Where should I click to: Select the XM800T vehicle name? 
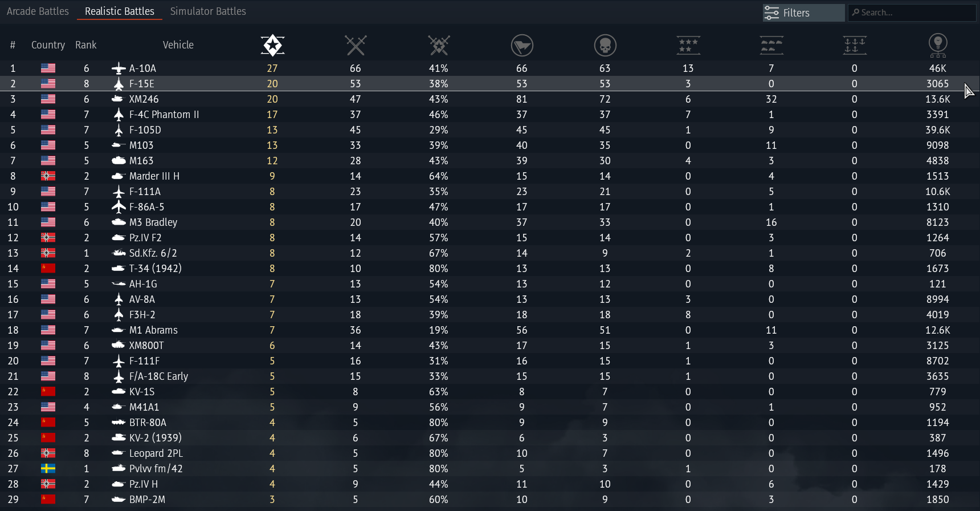pos(146,345)
